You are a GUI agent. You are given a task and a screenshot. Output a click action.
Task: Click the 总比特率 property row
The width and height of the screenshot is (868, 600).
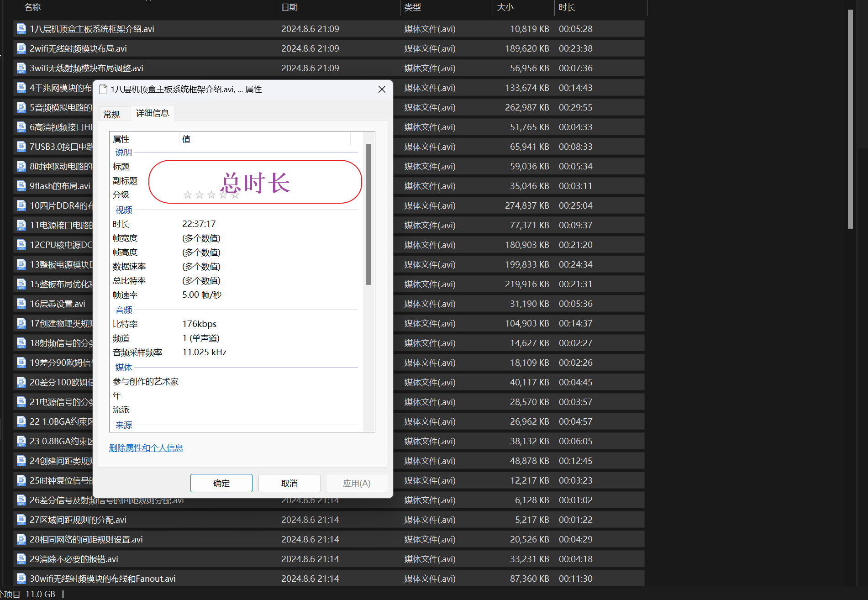(235, 280)
